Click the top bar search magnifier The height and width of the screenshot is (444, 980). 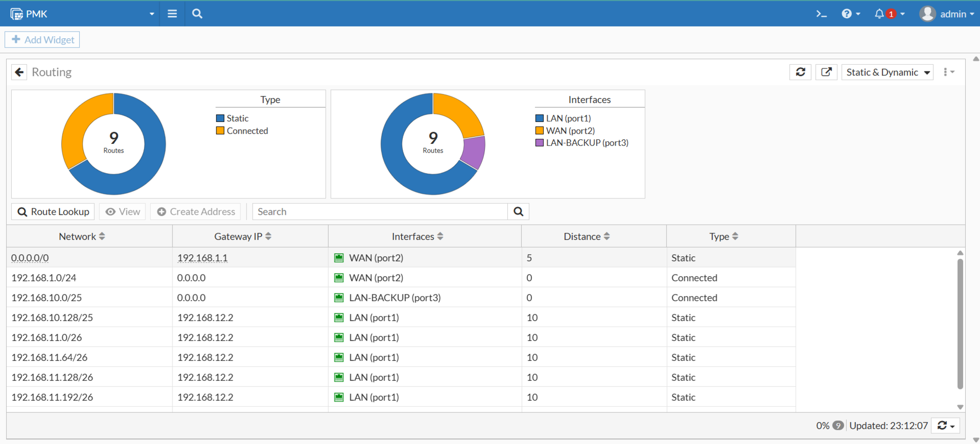197,14
